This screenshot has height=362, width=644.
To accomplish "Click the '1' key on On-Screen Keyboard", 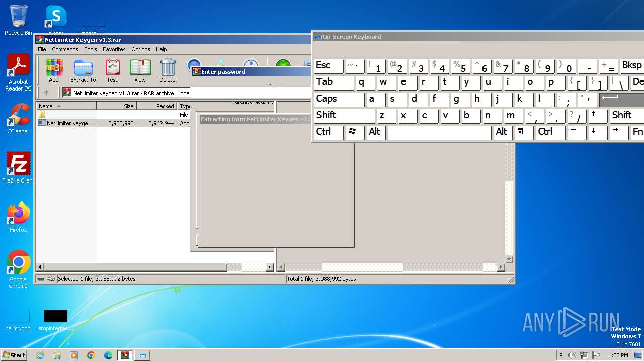I will tap(376, 66).
